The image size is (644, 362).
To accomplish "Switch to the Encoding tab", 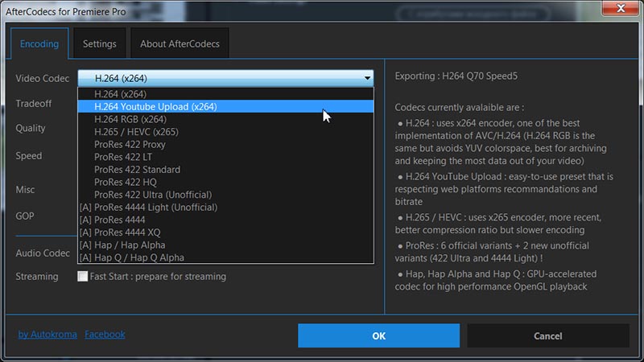I will coord(39,43).
